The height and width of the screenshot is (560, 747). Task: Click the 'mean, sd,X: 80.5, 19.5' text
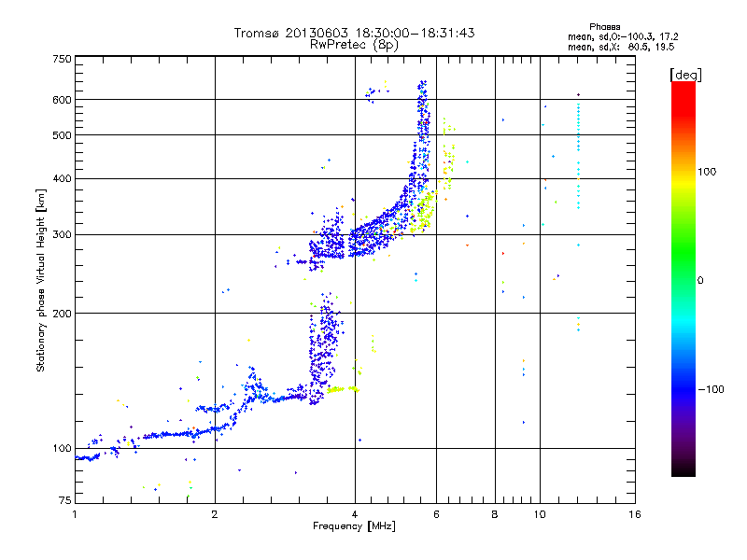[621, 47]
